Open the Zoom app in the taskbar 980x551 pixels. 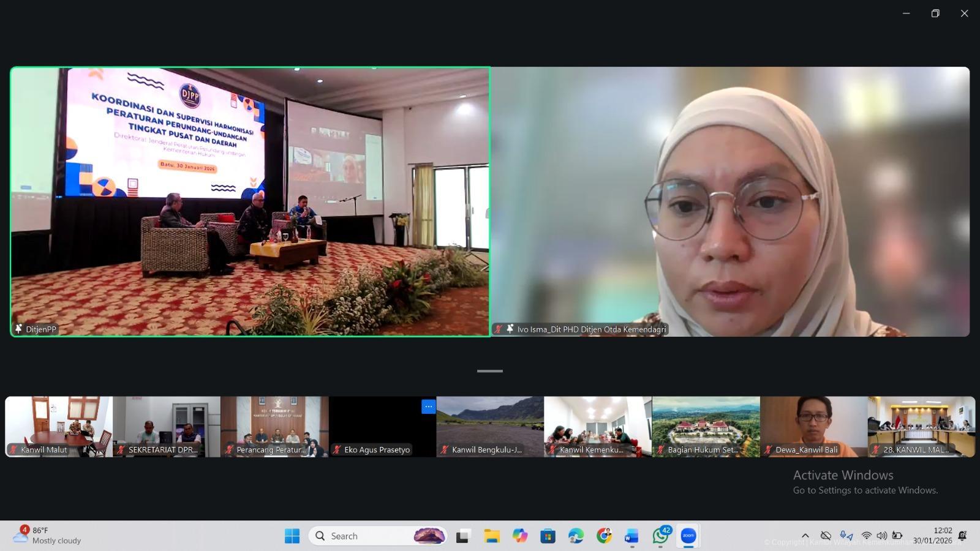688,536
